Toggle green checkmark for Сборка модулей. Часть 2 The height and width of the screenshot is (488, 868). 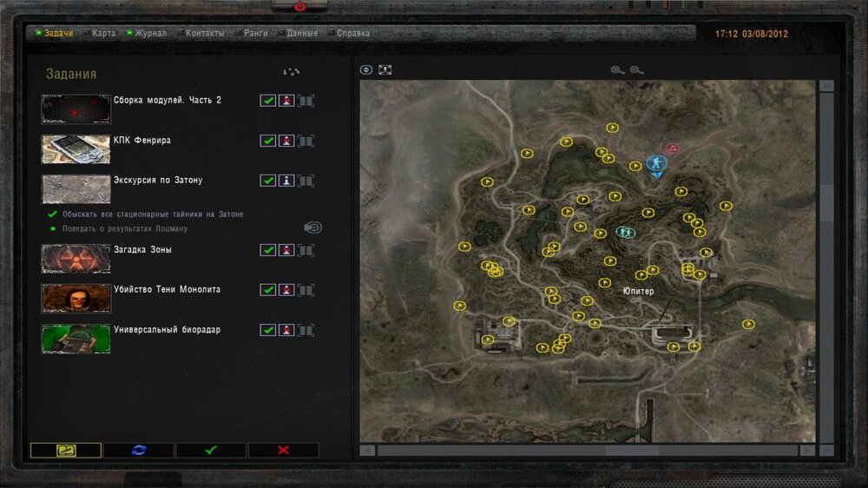coord(268,101)
